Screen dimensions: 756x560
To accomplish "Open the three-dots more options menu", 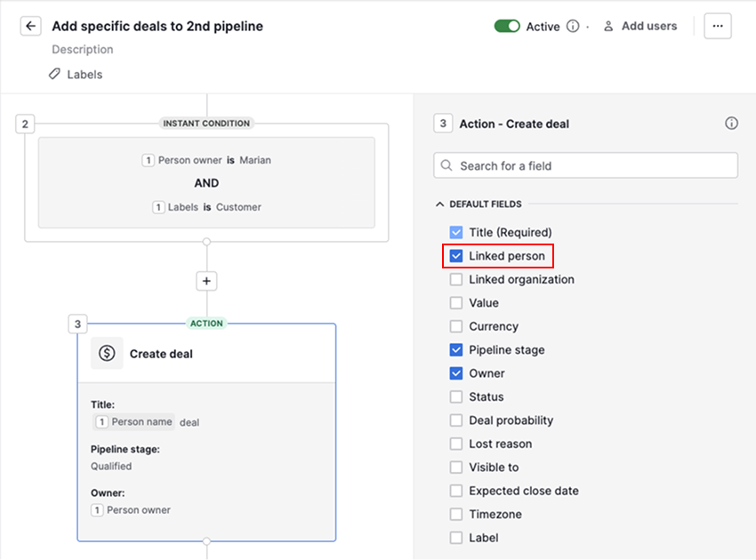I will click(x=718, y=27).
